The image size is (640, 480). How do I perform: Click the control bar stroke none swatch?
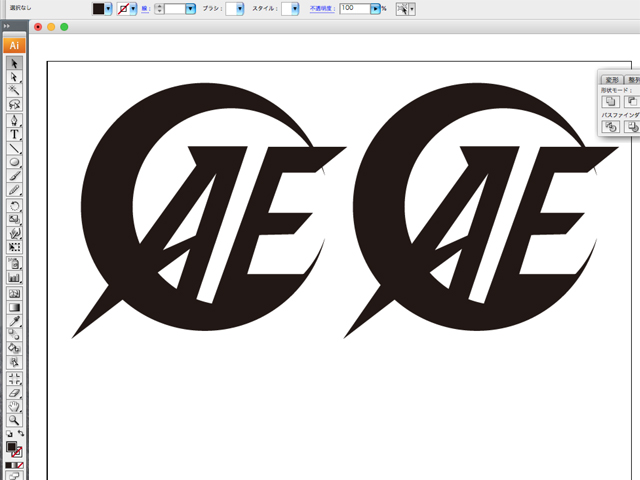point(123,9)
